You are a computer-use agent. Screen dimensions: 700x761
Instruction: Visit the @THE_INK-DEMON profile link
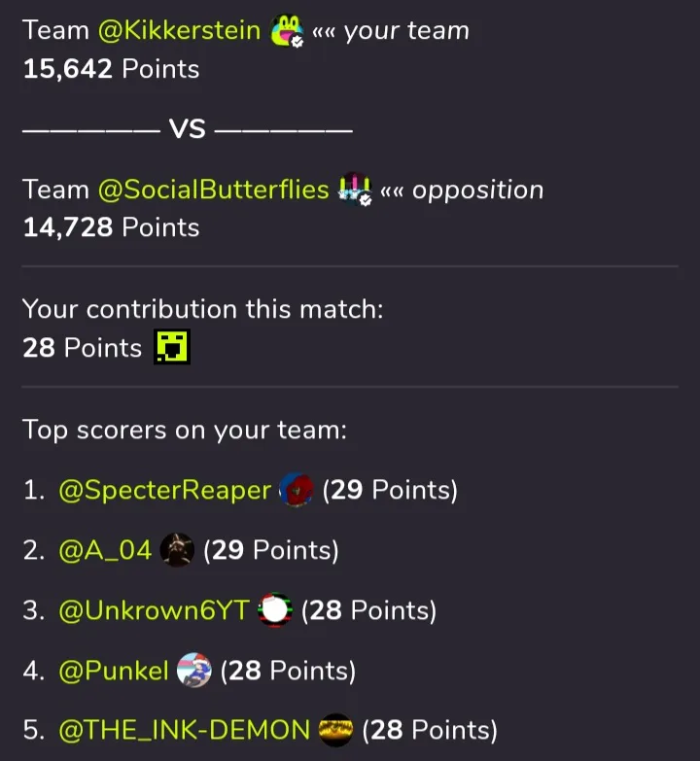[x=184, y=730]
